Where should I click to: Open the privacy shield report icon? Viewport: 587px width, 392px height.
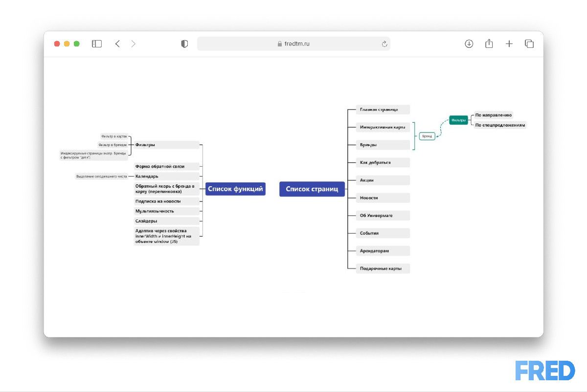coord(184,44)
